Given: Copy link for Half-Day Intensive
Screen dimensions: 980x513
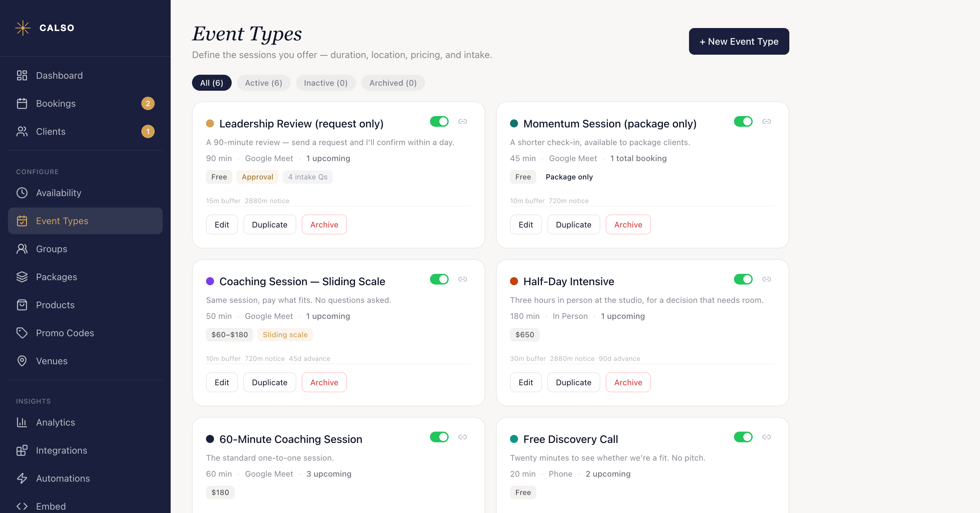Looking at the screenshot, I should pos(767,279).
